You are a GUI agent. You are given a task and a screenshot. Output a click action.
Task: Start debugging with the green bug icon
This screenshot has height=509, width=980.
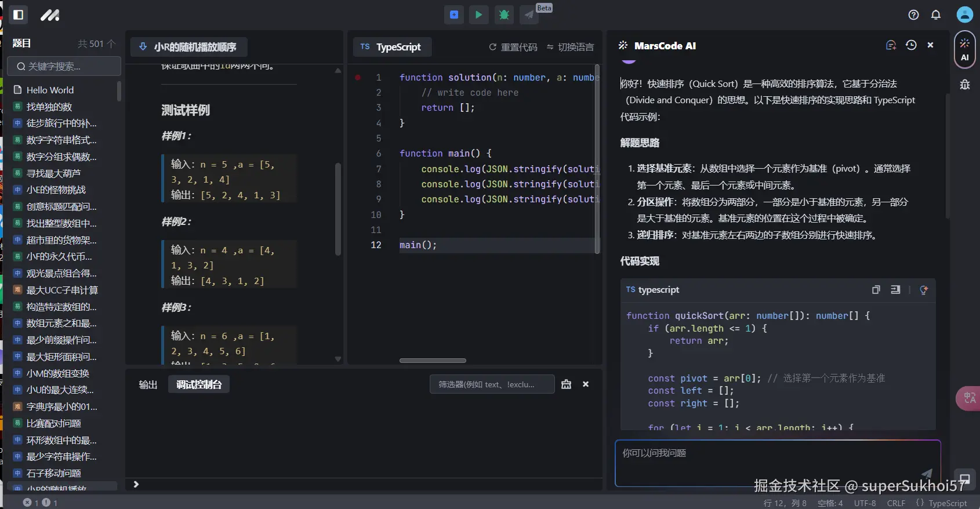[504, 15]
